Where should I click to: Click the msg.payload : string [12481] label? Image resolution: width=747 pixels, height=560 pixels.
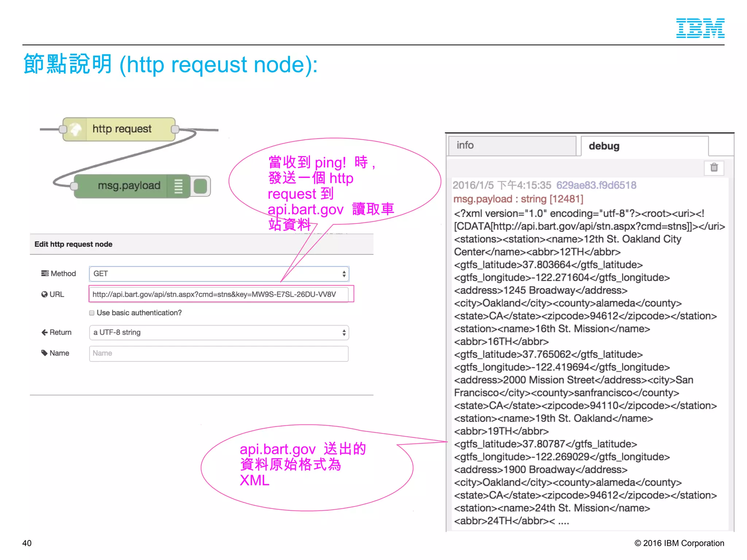pos(518,199)
